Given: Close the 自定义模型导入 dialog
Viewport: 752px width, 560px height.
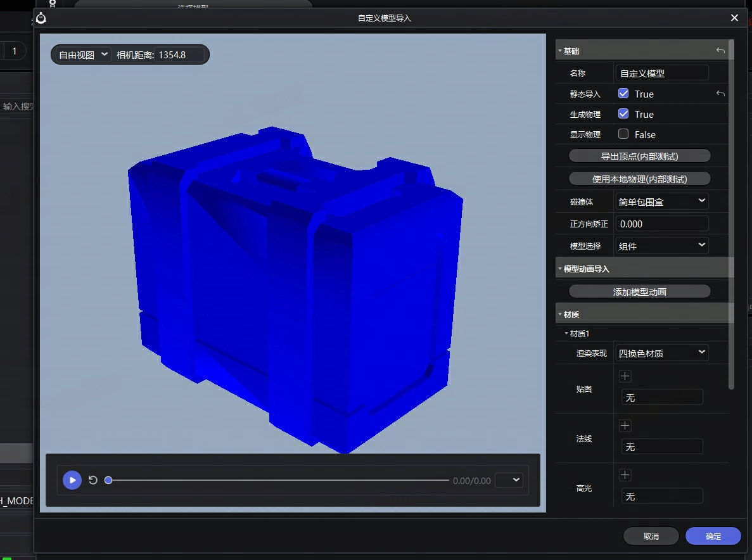Looking at the screenshot, I should point(734,18).
